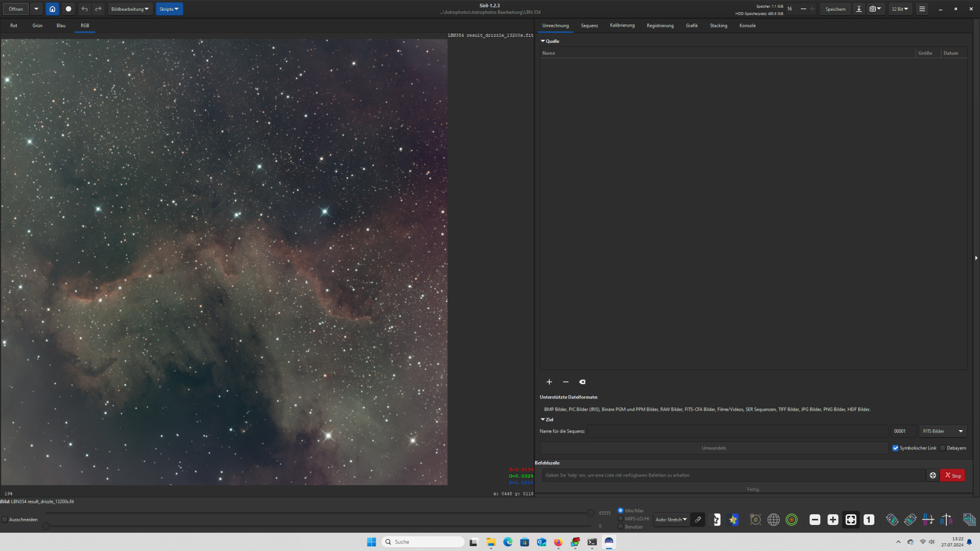Switch to the Registrierung tab
This screenshot has width=980, height=551.
[660, 26]
